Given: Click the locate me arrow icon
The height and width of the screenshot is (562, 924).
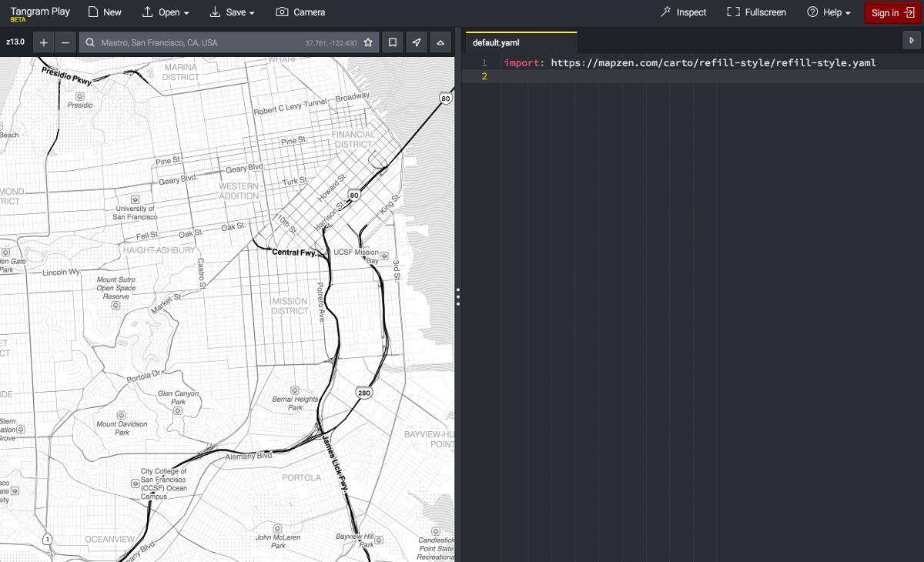Looking at the screenshot, I should coord(417,43).
